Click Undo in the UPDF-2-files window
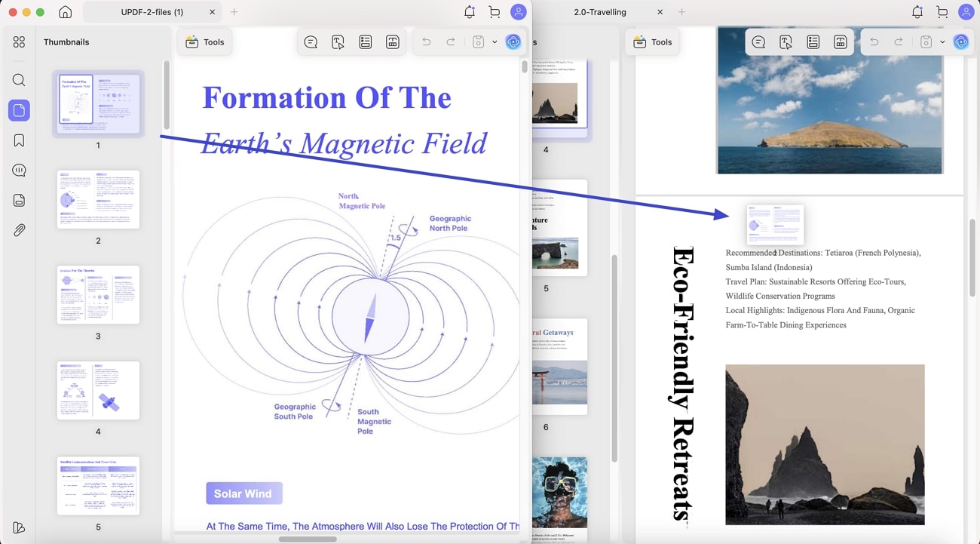The height and width of the screenshot is (544, 980). (x=427, y=42)
